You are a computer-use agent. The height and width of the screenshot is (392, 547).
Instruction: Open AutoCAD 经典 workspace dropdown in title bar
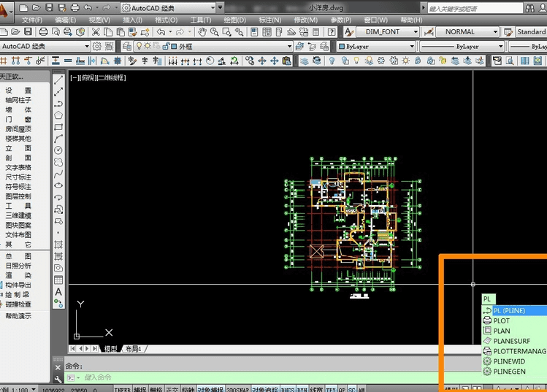(213, 7)
